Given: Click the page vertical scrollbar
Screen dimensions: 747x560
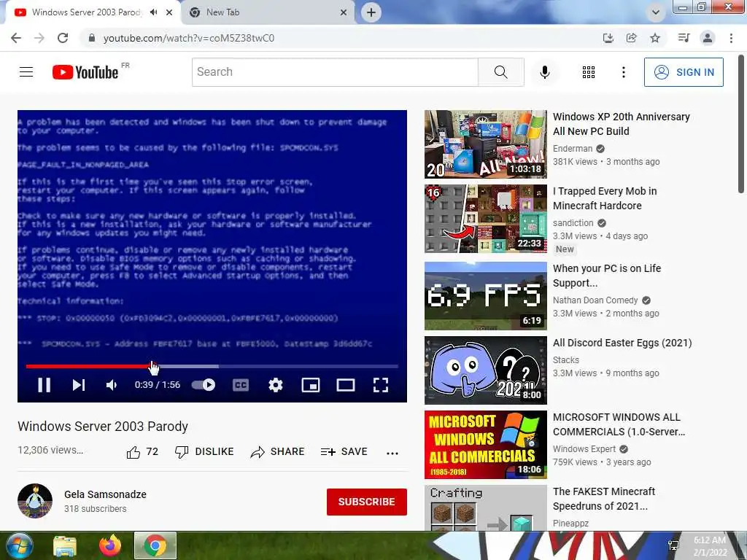Looking at the screenshot, I should 741,124.
